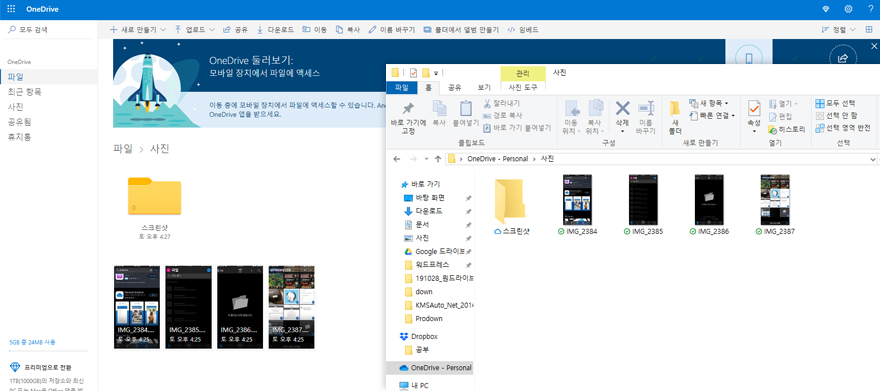Click 선택 안 함 in Explorer ribbon

pyautogui.click(x=836, y=116)
